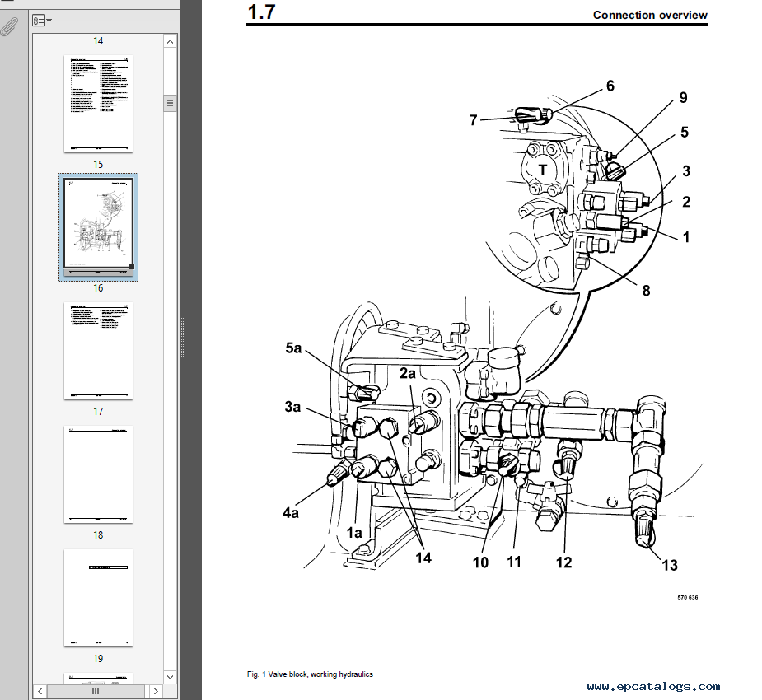Image resolution: width=762 pixels, height=700 pixels.
Task: Click callout "4a" in the diagram
Action: pyautogui.click(x=291, y=512)
